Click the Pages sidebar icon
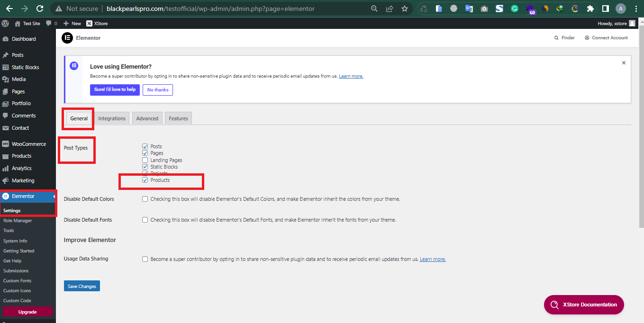Image resolution: width=644 pixels, height=323 pixels. 6,91
